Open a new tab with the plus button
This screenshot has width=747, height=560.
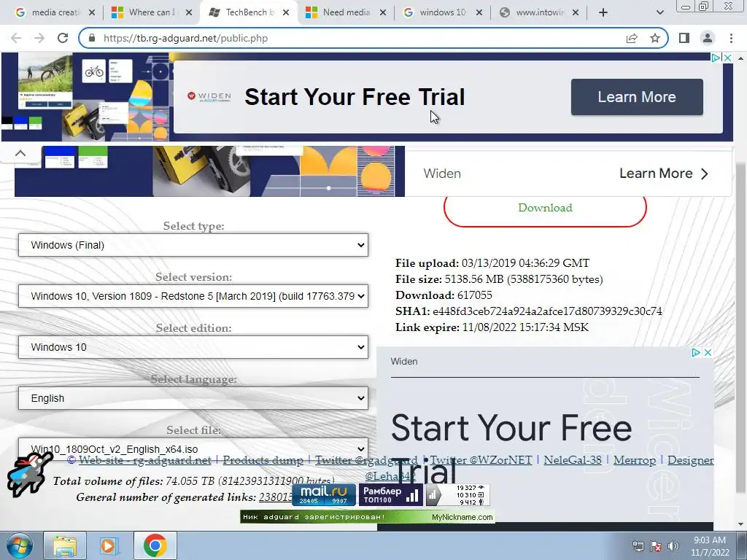point(603,12)
